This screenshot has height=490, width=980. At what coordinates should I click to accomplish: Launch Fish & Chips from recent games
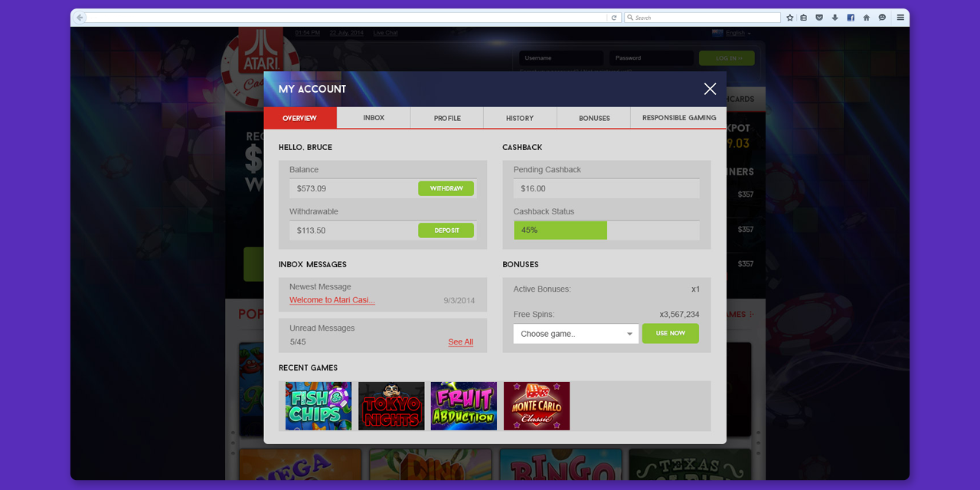click(x=318, y=406)
